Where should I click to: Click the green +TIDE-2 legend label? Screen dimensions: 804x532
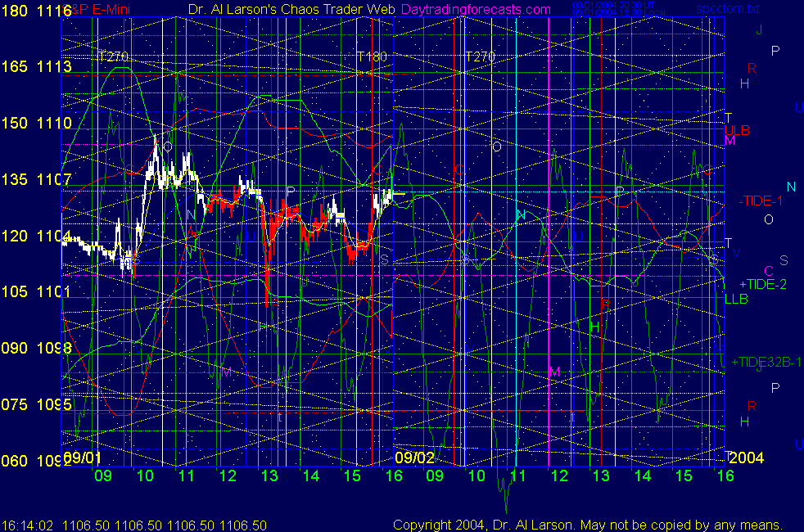pyautogui.click(x=763, y=284)
